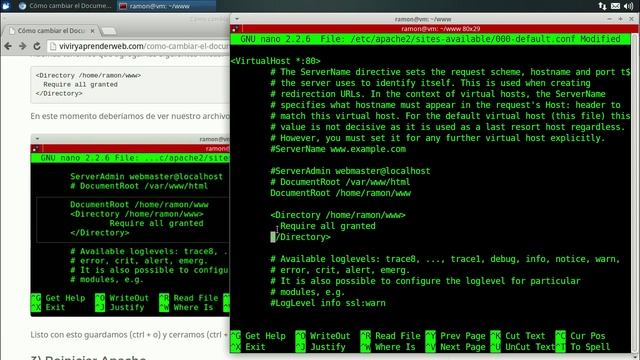Click the '^V Next Page' shortcut

tap(456, 347)
